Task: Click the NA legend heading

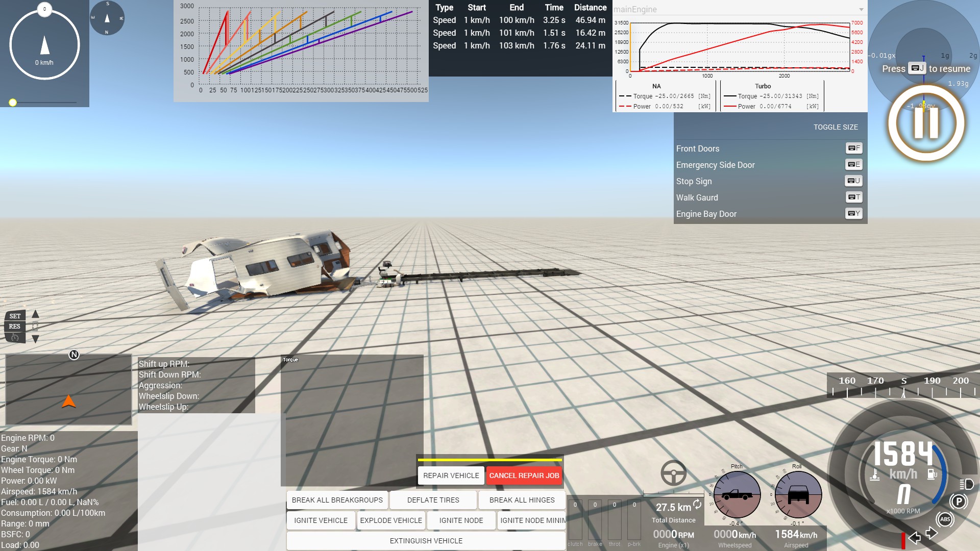Action: [x=656, y=86]
